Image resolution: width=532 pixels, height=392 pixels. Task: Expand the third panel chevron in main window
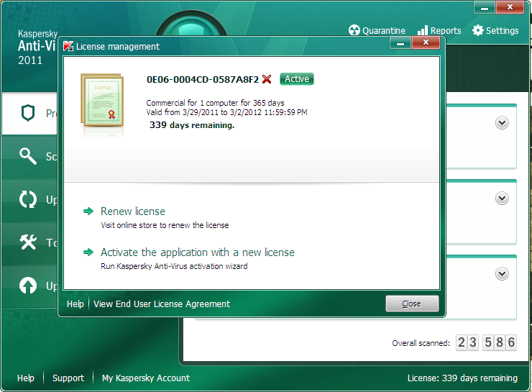tap(502, 273)
